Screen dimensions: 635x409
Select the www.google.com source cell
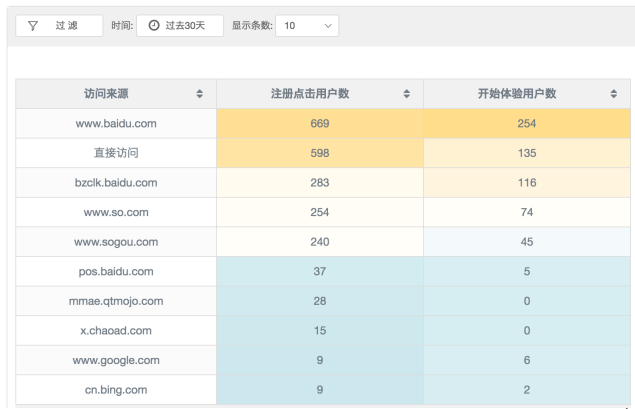point(116,360)
